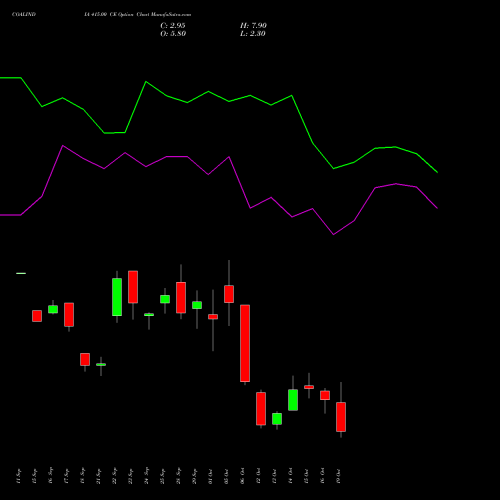Image resolution: width=500 pixels, height=500 pixels.
Task: Click the tall red candle for 06 Oct
Action: pyautogui.click(x=245, y=343)
